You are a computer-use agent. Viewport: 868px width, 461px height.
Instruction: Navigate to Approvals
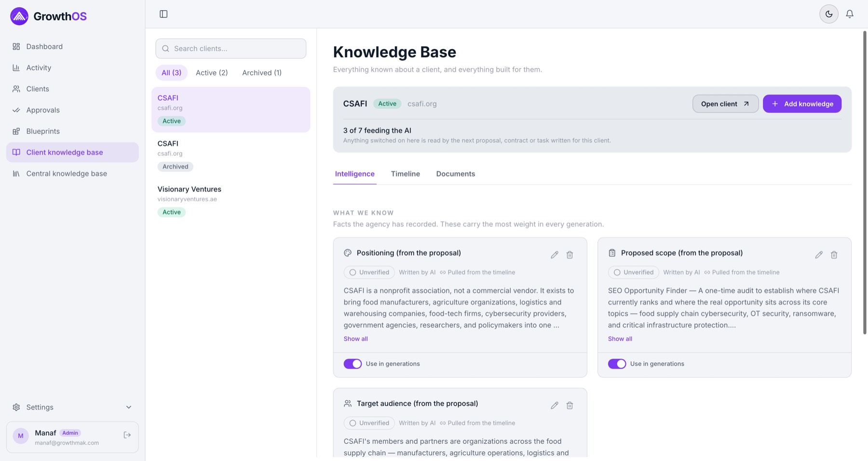click(72, 110)
